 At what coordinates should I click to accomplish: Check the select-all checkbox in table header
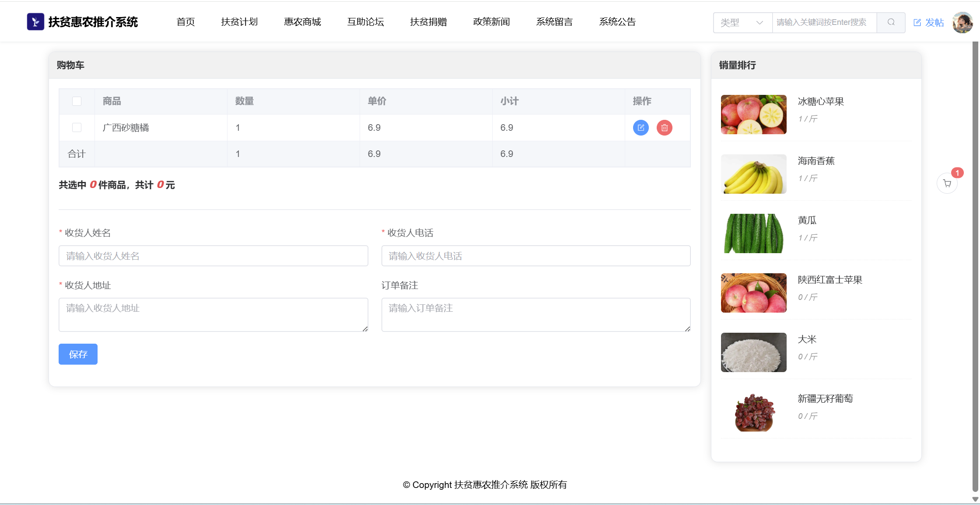pyautogui.click(x=77, y=101)
